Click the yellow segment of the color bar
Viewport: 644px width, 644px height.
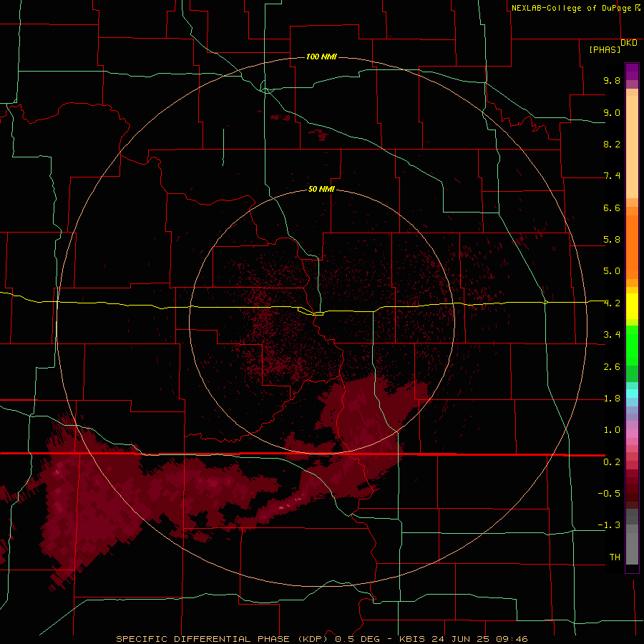(x=632, y=306)
